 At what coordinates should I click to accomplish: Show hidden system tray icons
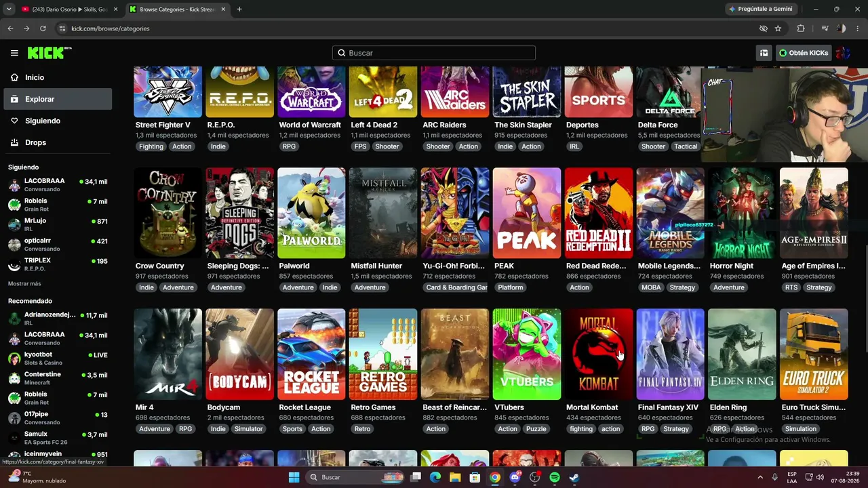[760, 477]
